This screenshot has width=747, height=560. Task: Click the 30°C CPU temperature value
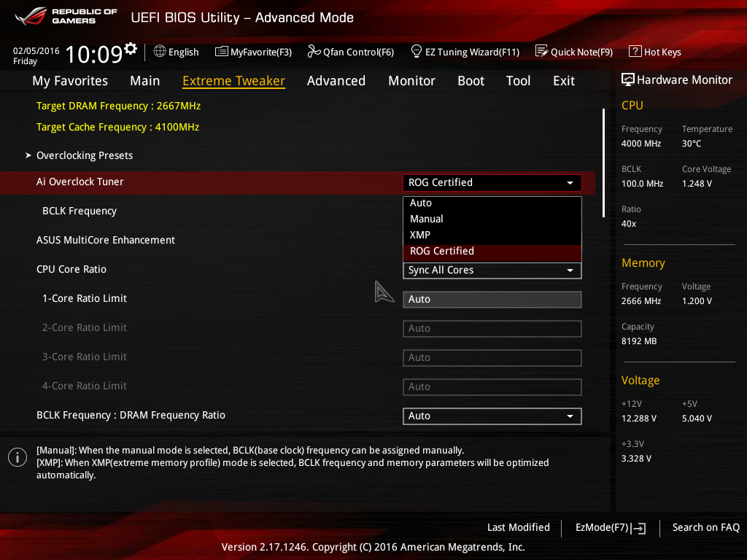tap(692, 144)
